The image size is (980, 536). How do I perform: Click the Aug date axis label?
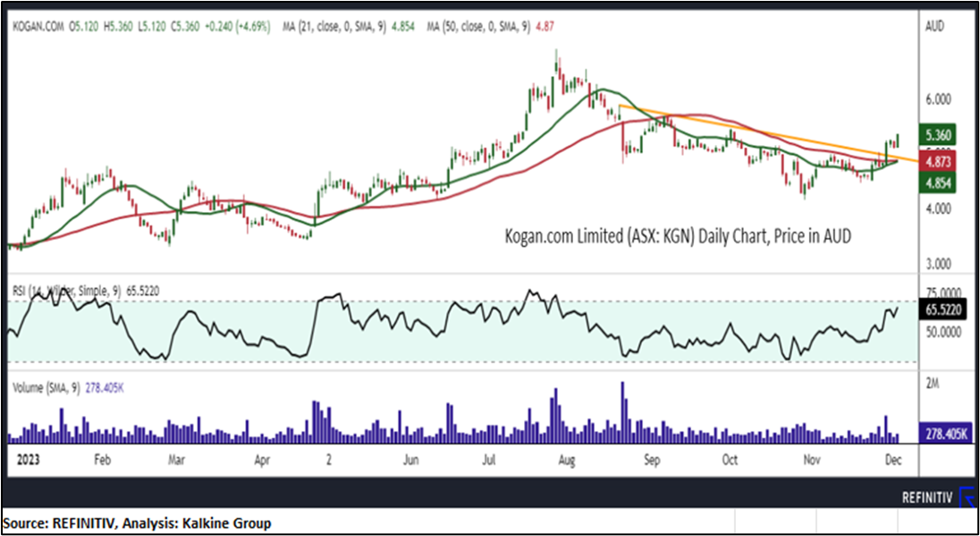point(566,460)
